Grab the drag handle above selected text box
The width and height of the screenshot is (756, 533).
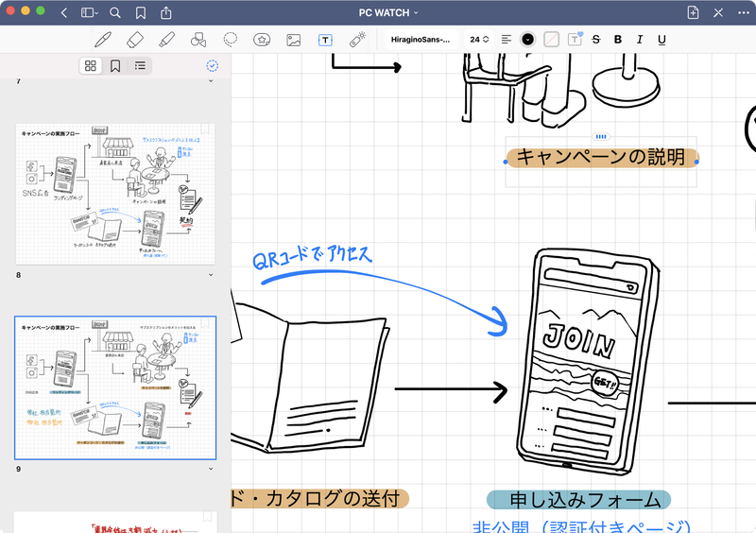coord(601,137)
